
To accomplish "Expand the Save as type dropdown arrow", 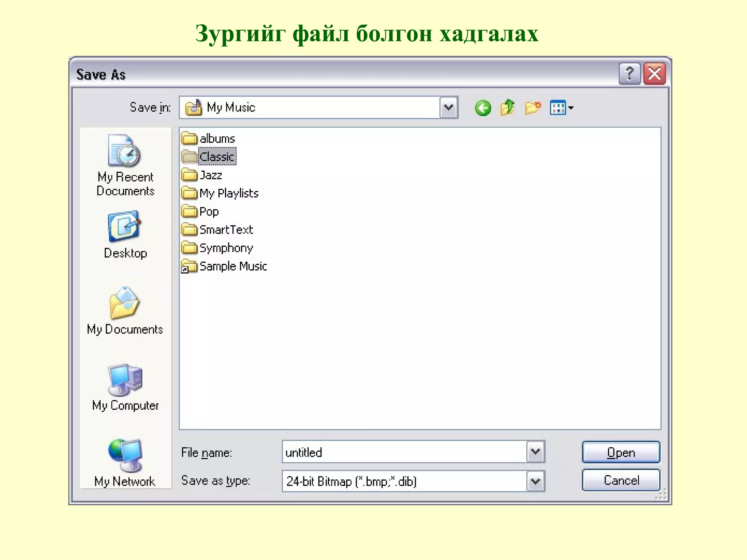I will [535, 481].
